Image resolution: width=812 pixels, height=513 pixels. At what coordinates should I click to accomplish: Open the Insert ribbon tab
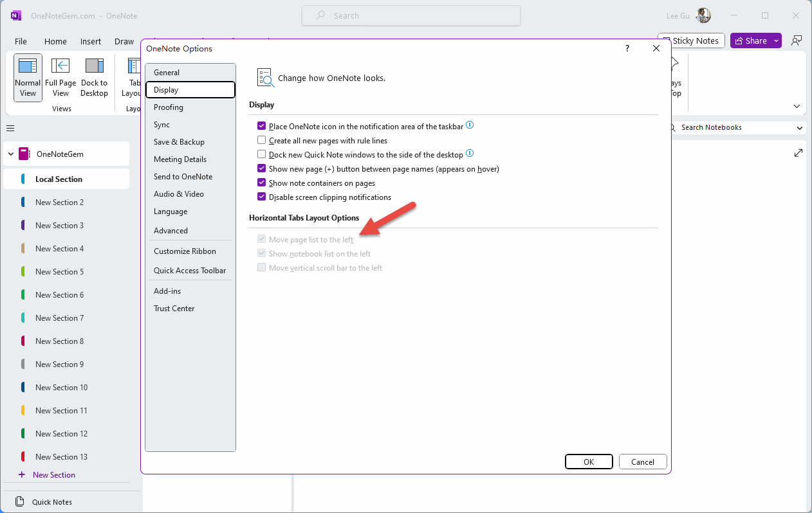[90, 41]
